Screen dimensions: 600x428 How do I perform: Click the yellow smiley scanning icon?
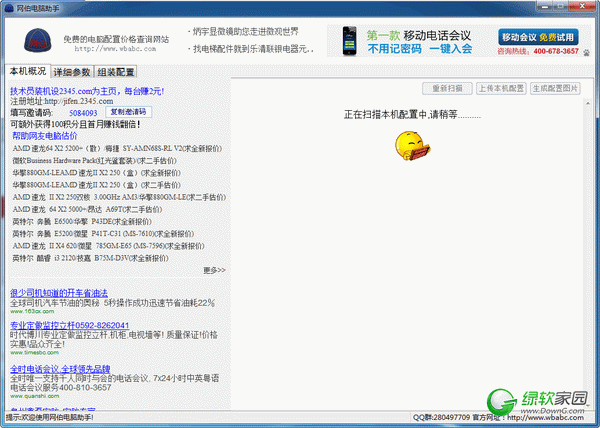(x=412, y=146)
